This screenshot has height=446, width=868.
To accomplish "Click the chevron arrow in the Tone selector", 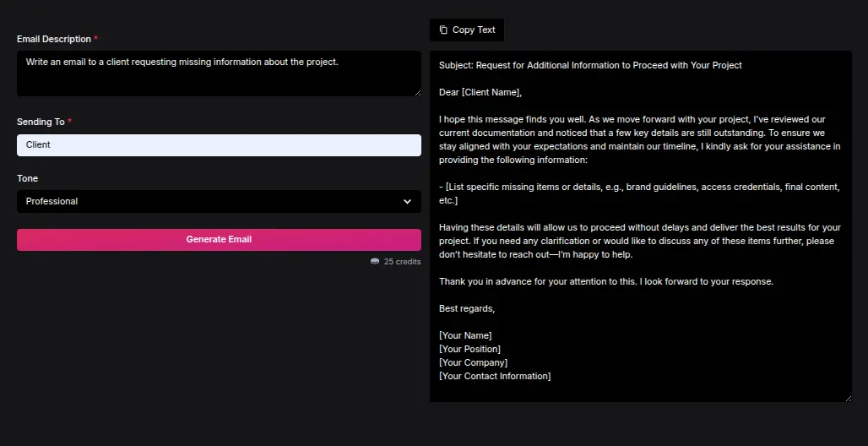I will click(x=407, y=202).
